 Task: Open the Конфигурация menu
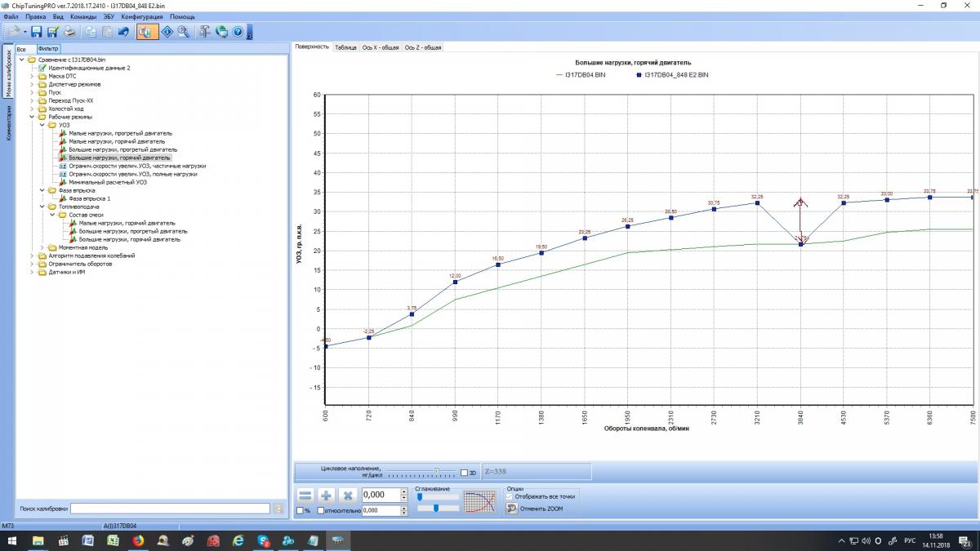142,16
